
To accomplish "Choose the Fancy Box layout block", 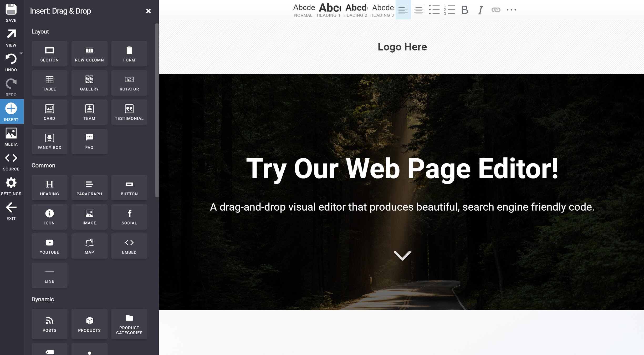I will tap(49, 141).
